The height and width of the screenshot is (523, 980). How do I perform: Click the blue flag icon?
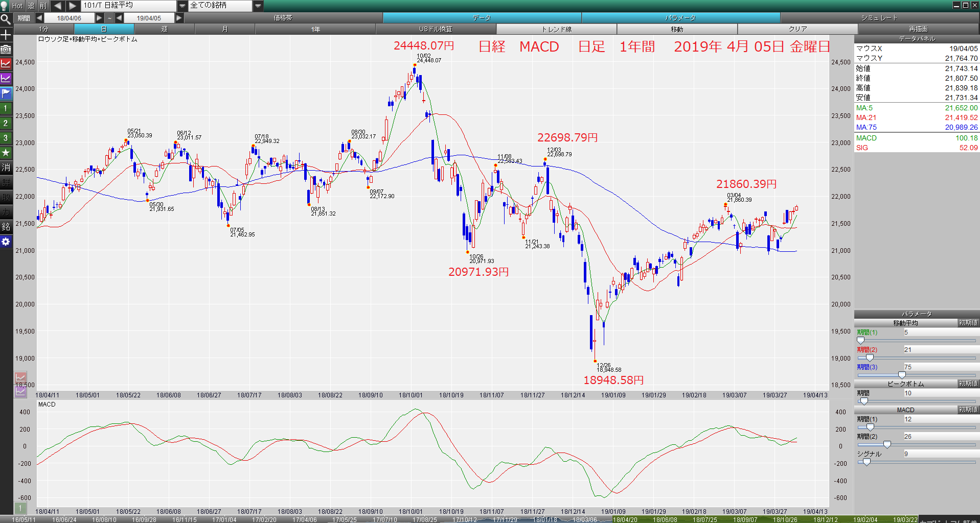6,94
